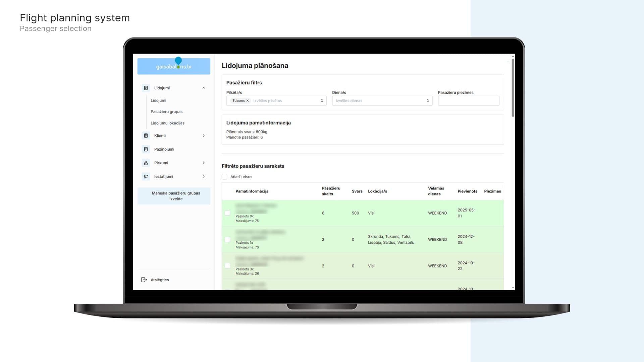Image resolution: width=644 pixels, height=362 pixels.
Task: Tick the checkbox for the 2024-12-08 row
Action: tap(227, 239)
